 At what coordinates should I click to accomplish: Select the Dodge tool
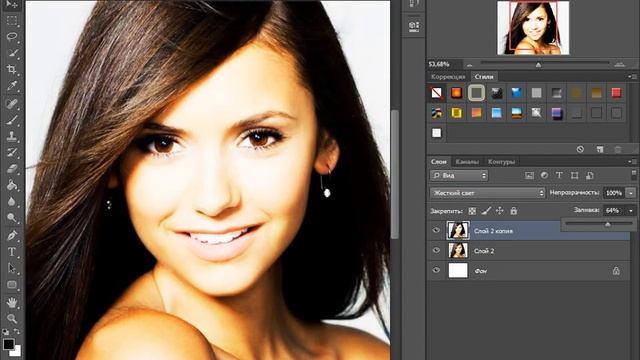click(12, 218)
